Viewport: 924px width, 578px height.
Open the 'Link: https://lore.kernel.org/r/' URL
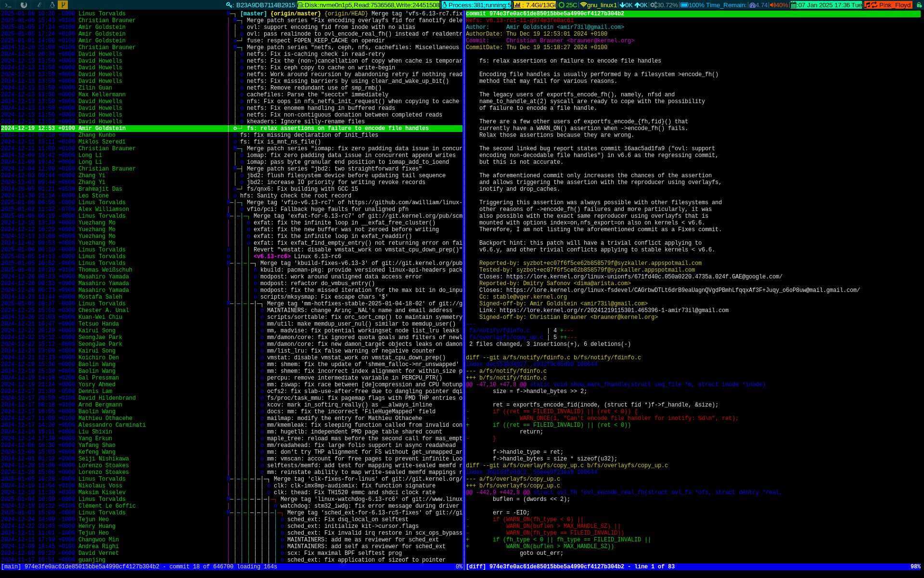(614, 311)
